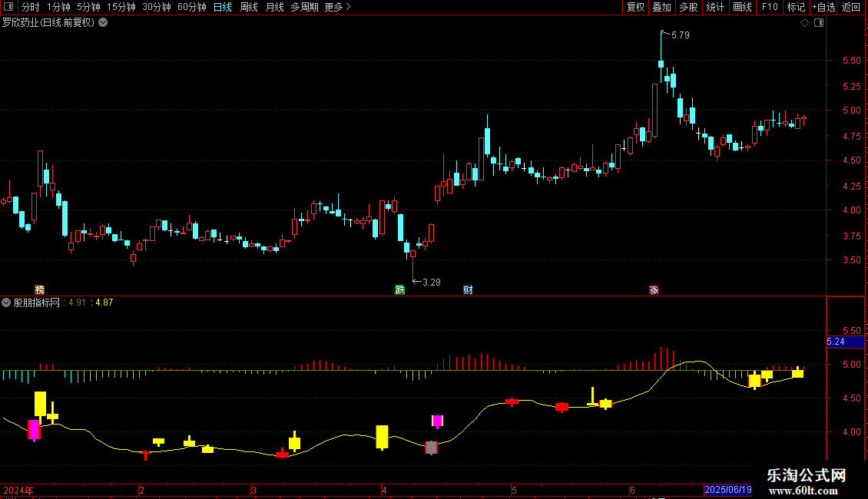
Task: Switch to 月线 monthly chart
Action: (274, 7)
